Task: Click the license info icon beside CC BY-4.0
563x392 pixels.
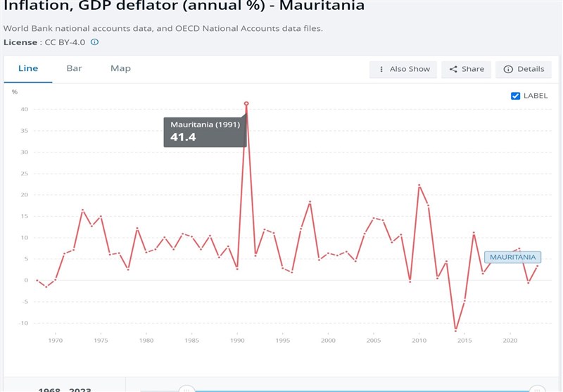Action: coord(95,42)
